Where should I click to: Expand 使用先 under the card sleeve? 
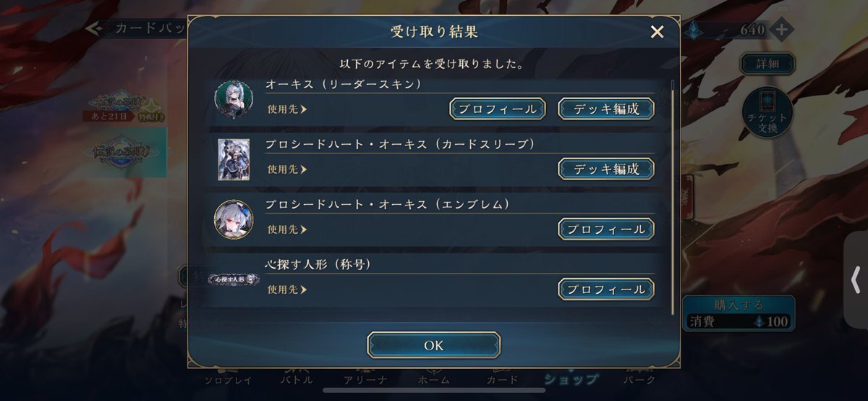tap(287, 169)
